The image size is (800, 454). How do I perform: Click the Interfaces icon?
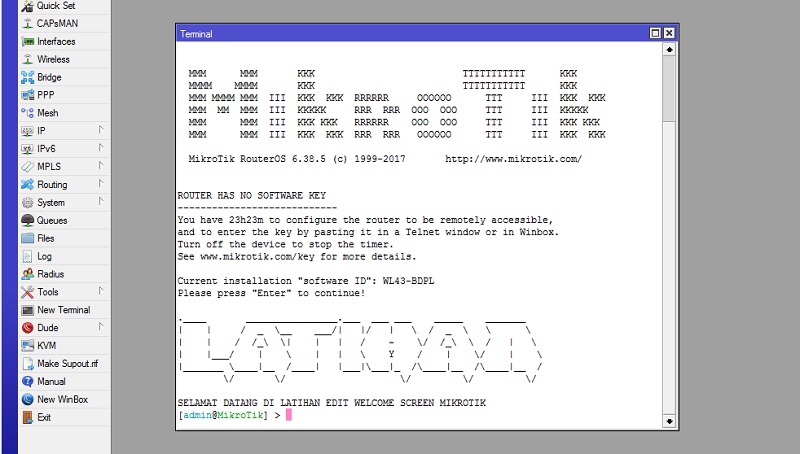point(28,41)
